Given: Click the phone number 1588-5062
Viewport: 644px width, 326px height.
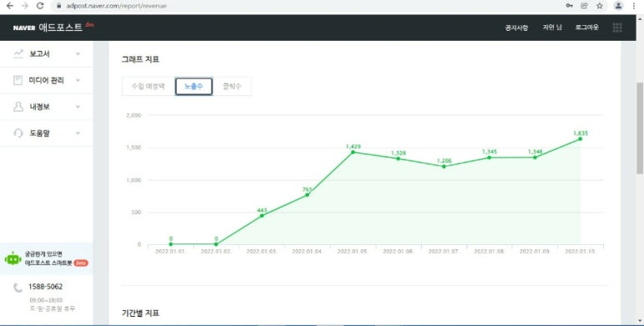Looking at the screenshot, I should tap(46, 287).
